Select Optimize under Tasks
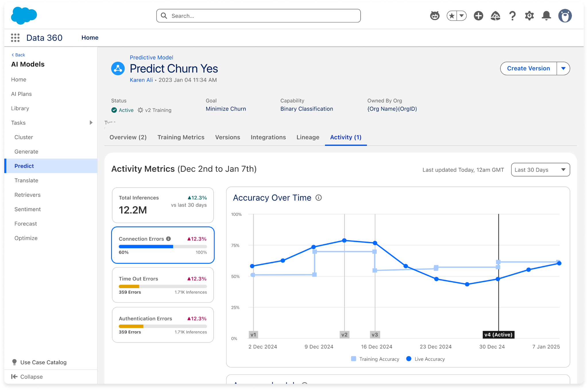This screenshot has height=390, width=588. click(51, 238)
